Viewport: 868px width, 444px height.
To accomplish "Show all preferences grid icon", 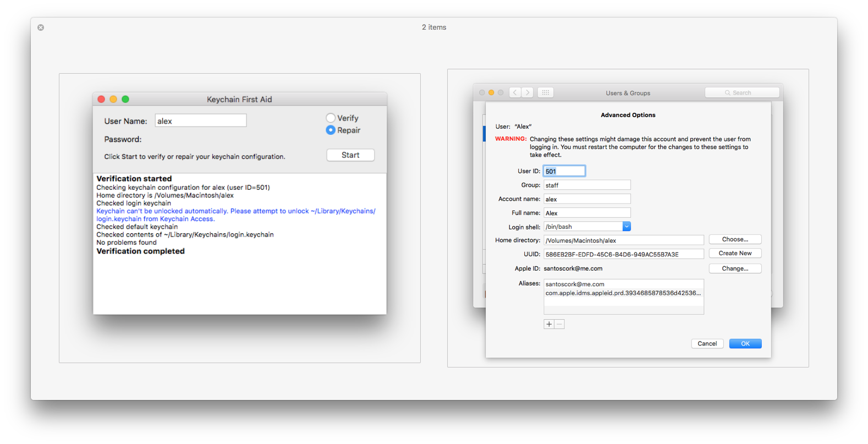I will coord(545,92).
